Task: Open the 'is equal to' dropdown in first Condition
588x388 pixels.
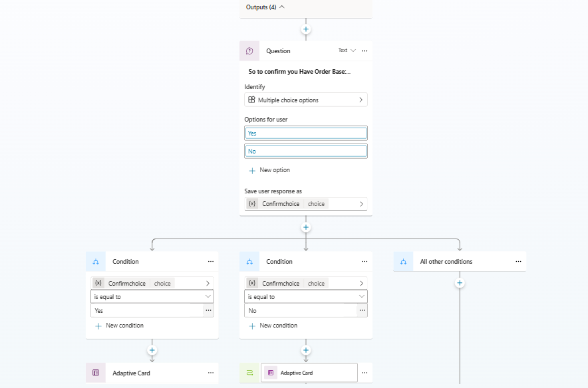Action: (152, 296)
